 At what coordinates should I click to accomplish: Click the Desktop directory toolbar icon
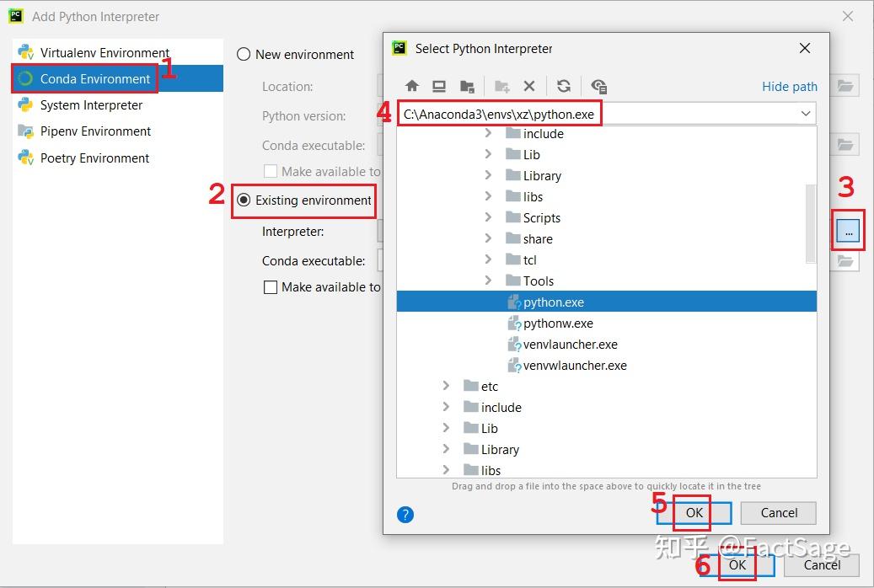point(439,86)
